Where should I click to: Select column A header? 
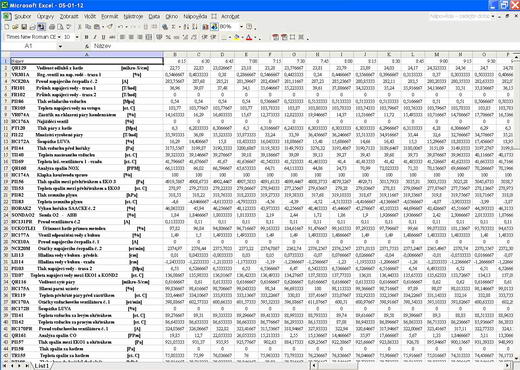coord(87,54)
